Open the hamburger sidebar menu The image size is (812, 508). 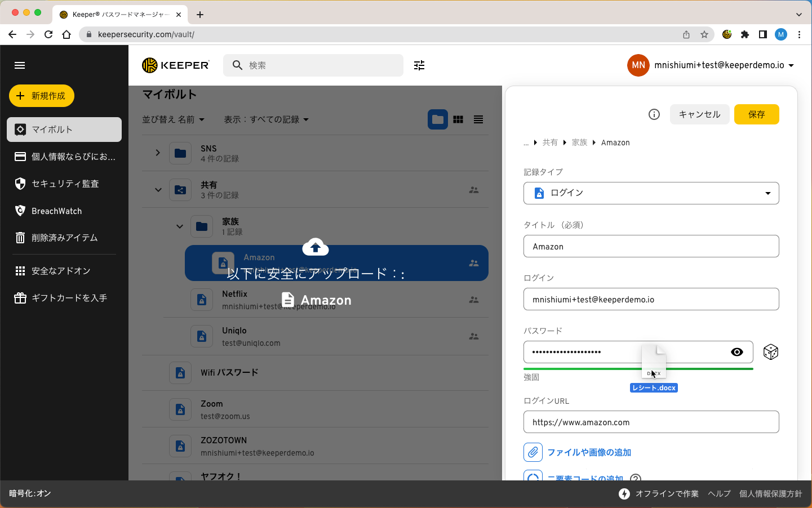click(20, 65)
